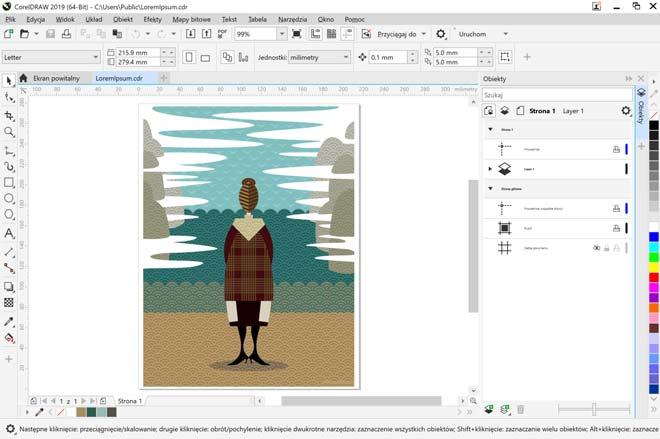
Task: Open the Uruchom launcher dropdown
Action: (506, 34)
